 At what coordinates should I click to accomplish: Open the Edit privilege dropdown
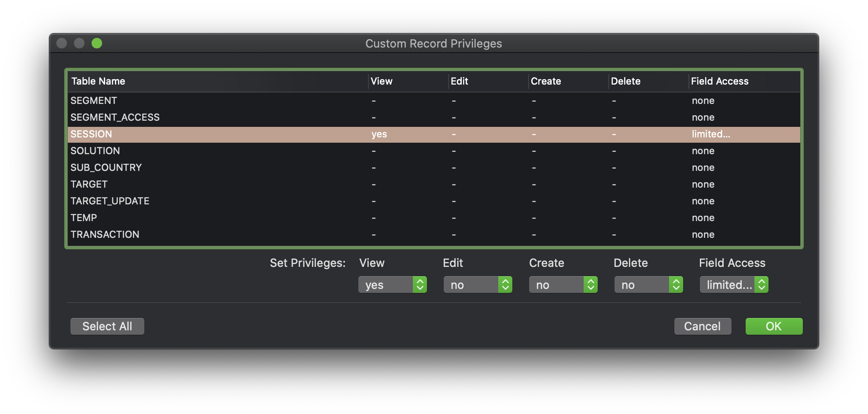click(478, 285)
